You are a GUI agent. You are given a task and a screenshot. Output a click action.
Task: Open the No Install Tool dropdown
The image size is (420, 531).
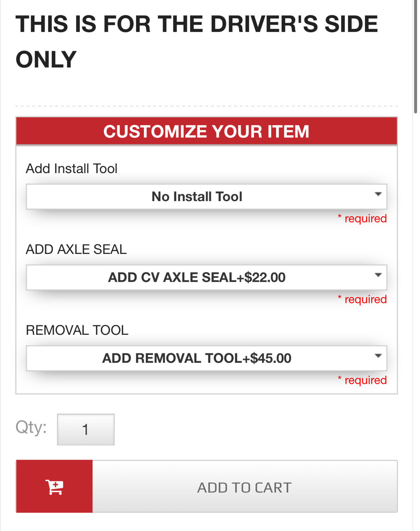(x=207, y=196)
